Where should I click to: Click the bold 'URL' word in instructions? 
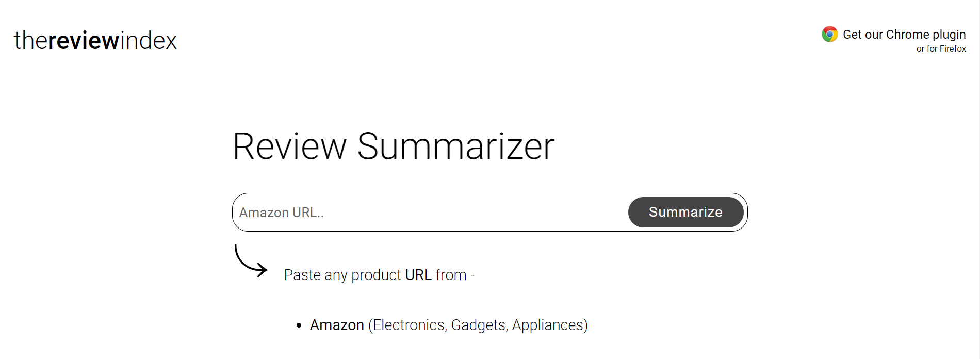coord(418,275)
